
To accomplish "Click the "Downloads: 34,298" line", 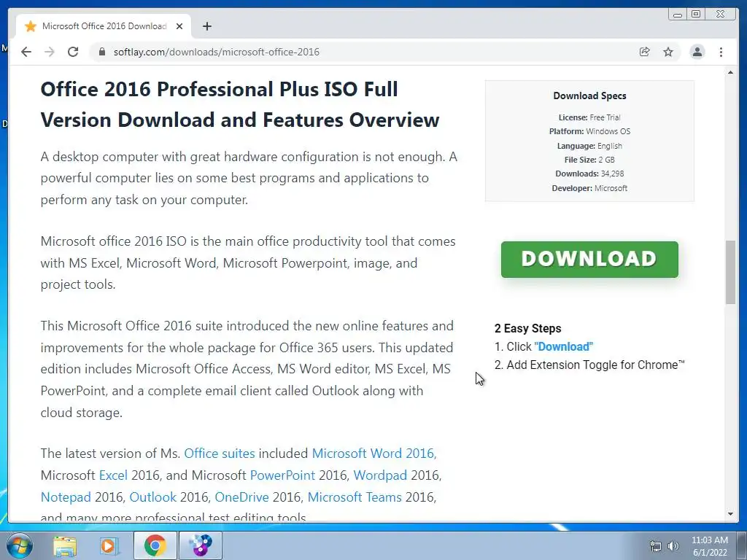I will 589,174.
